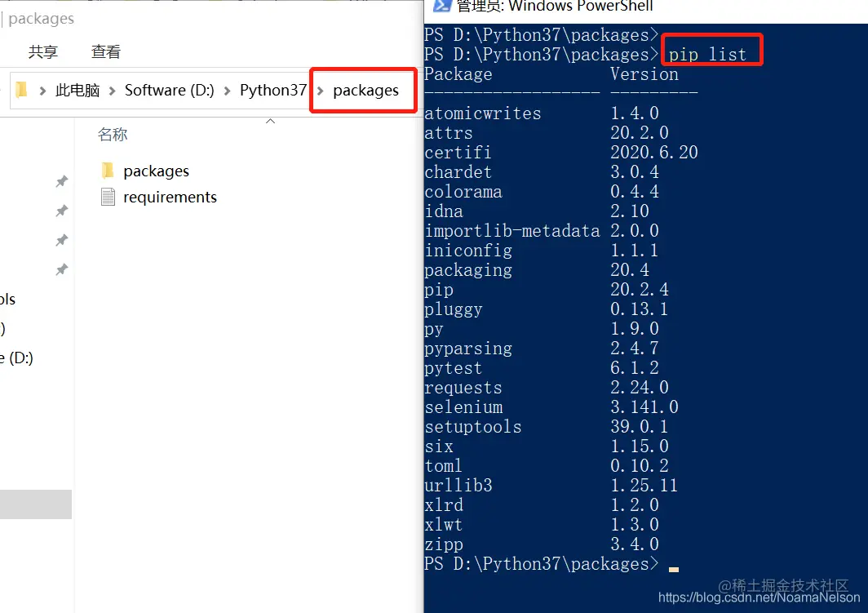Click the folder icon in address bar
This screenshot has width=868, height=613.
[21, 90]
